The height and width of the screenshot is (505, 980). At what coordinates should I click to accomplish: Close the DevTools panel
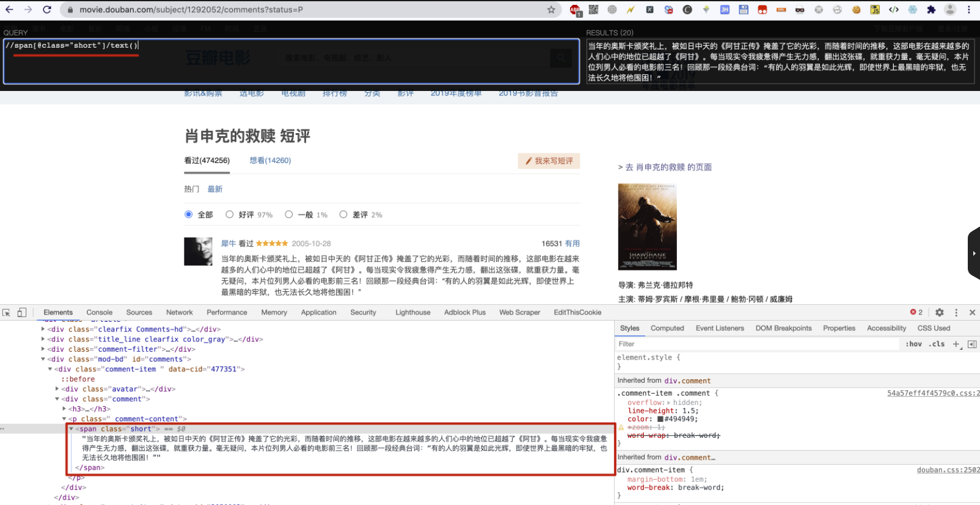[x=972, y=312]
